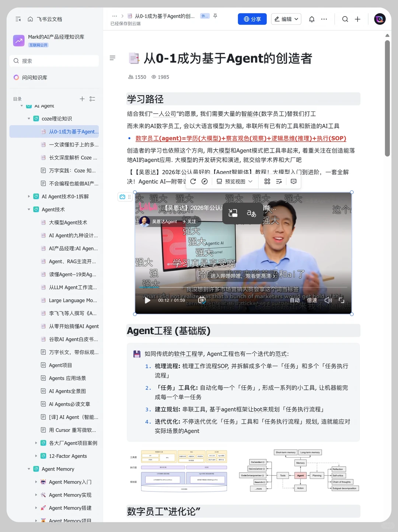
Task: Open the red 数字员工(agent) formula link
Action: [241, 138]
